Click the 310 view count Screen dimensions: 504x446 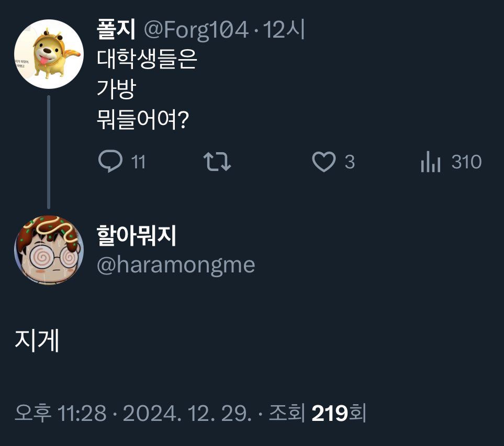pos(466,163)
